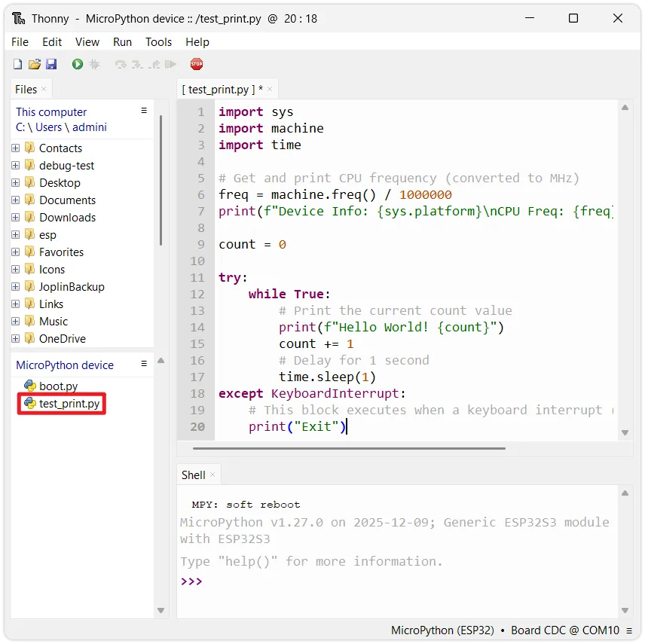Open the Run menu
The width and height of the screenshot is (645, 644).
pyautogui.click(x=122, y=42)
